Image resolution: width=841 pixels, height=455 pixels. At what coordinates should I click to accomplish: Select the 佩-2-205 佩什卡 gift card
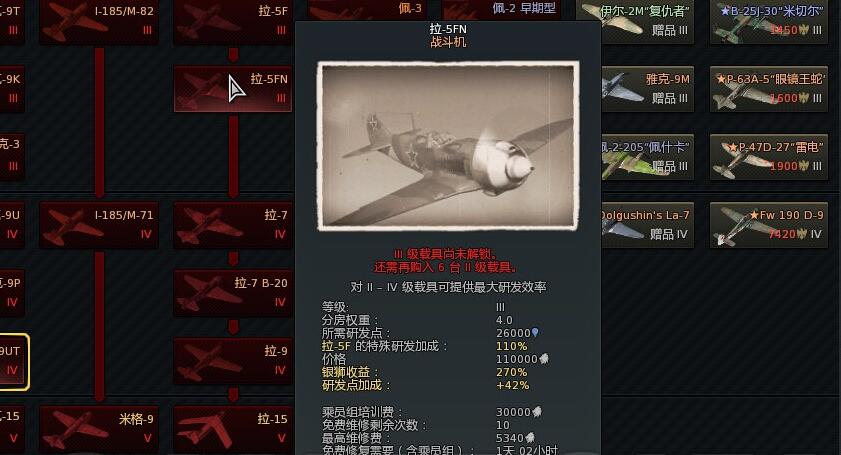tap(647, 157)
